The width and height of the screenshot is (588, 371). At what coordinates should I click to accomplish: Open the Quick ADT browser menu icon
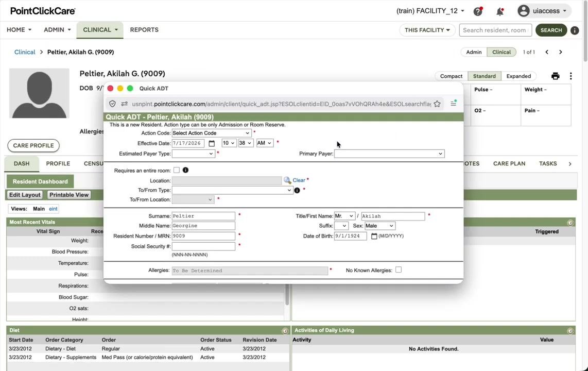coord(454,103)
